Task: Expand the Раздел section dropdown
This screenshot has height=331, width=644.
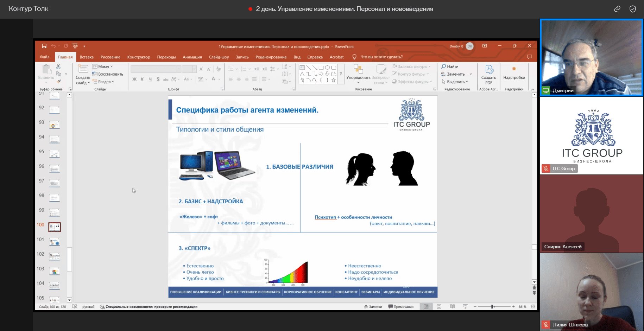Action: pos(103,82)
